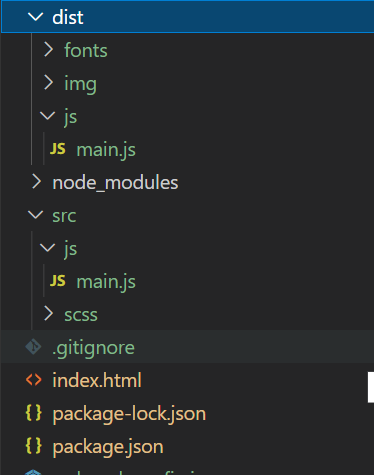The height and width of the screenshot is (475, 374).
Task: Open main.js inside the src js folder
Action: 106,281
